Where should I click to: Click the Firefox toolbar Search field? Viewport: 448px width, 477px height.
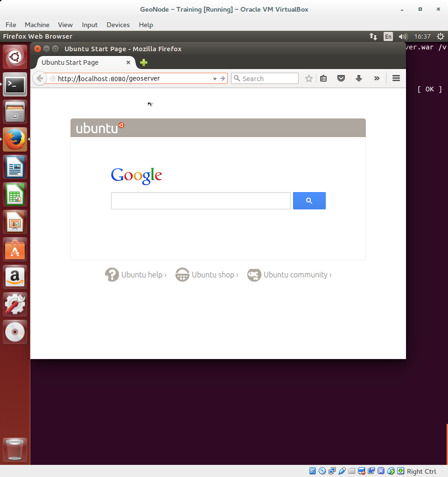pos(265,78)
